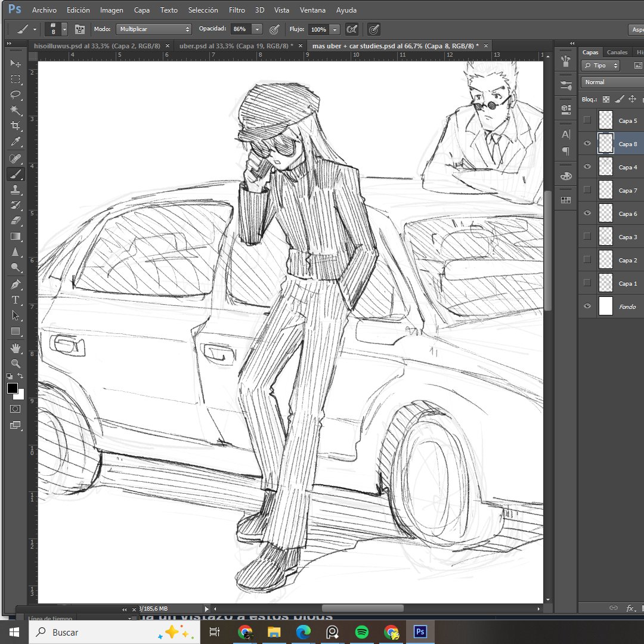Hide Capa 8 layer
The width and height of the screenshot is (644, 644).
(587, 143)
